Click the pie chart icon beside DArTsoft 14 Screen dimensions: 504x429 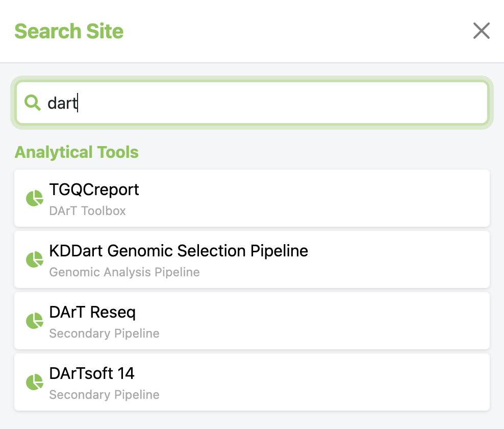pos(34,382)
